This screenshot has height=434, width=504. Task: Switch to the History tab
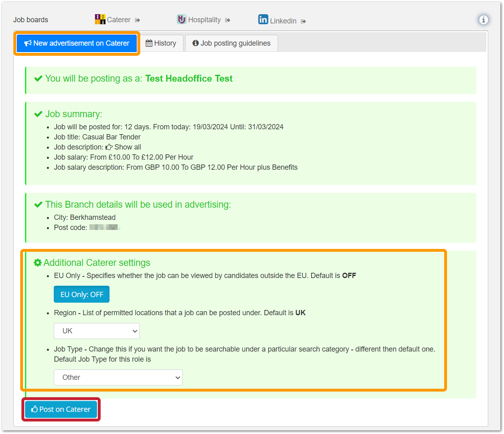tap(161, 43)
